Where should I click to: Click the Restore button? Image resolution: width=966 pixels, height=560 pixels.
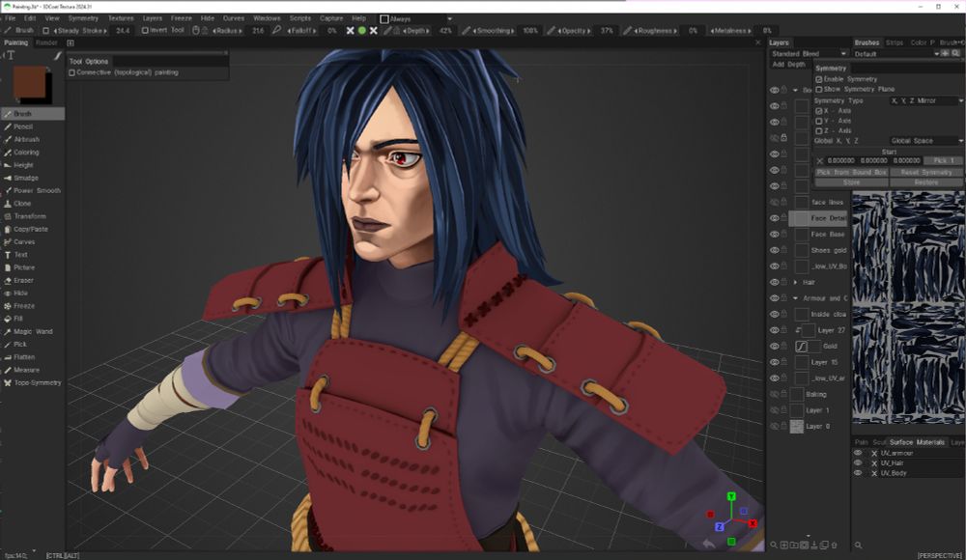coord(926,182)
